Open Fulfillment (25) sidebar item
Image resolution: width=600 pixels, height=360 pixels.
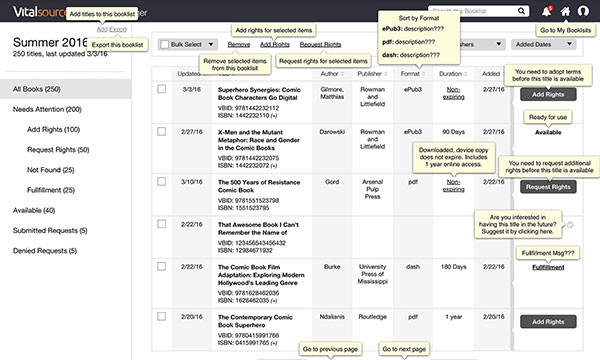coord(51,190)
